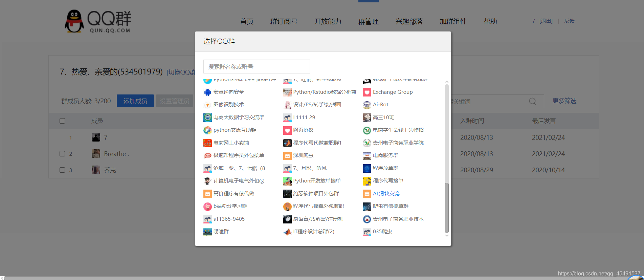The width and height of the screenshot is (644, 280).
Task: Click the 电商网上小卖铺 group avatar
Action: point(207,143)
